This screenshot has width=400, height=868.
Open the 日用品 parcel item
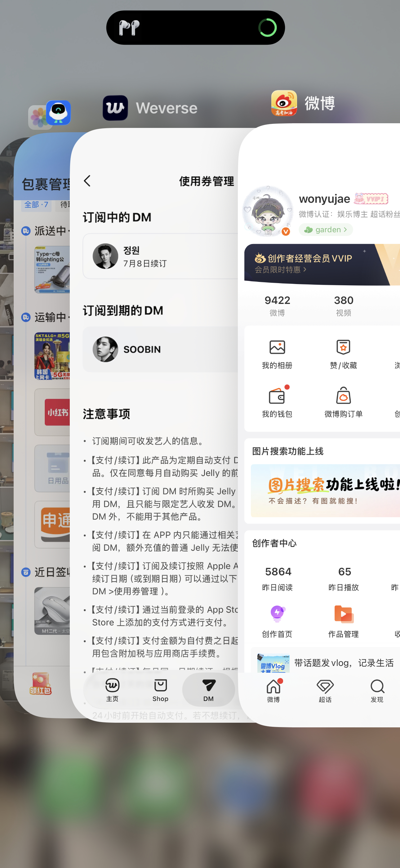pyautogui.click(x=52, y=468)
